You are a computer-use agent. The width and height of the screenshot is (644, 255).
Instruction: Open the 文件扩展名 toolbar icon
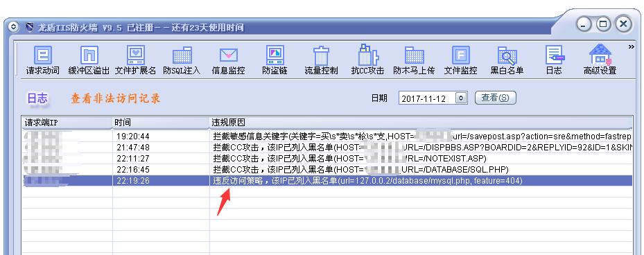(135, 60)
